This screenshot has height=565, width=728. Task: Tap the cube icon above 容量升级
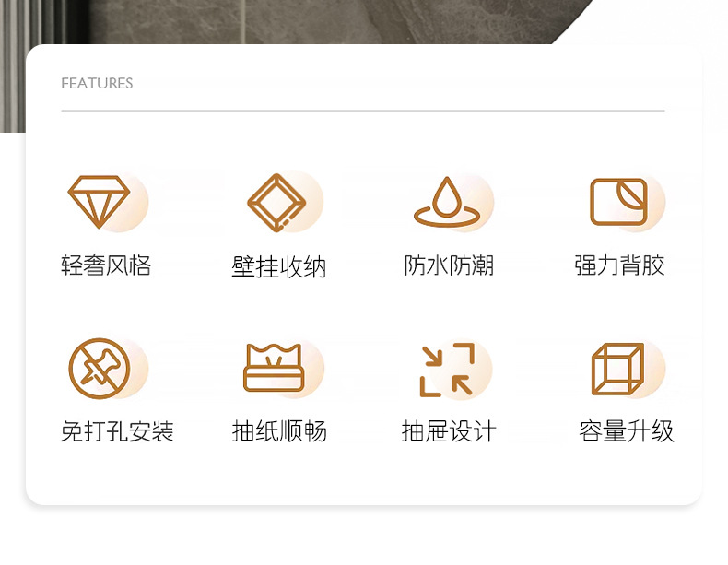coord(617,369)
